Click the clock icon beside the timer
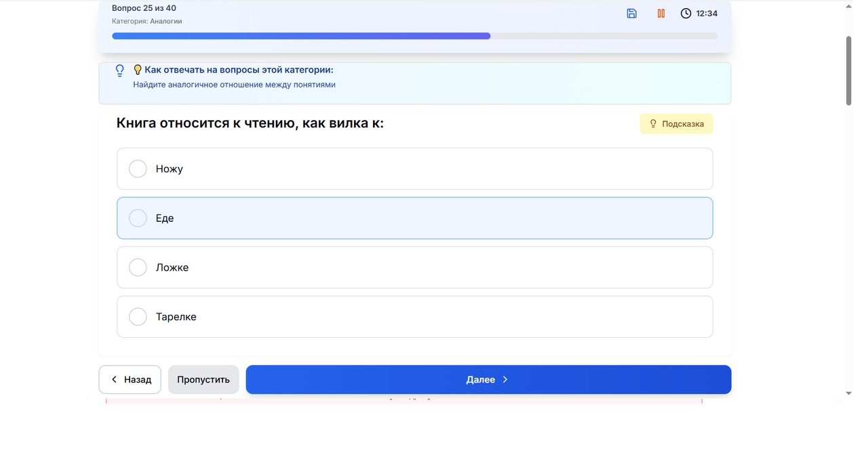Viewport: 868px width, 466px height. (x=686, y=14)
